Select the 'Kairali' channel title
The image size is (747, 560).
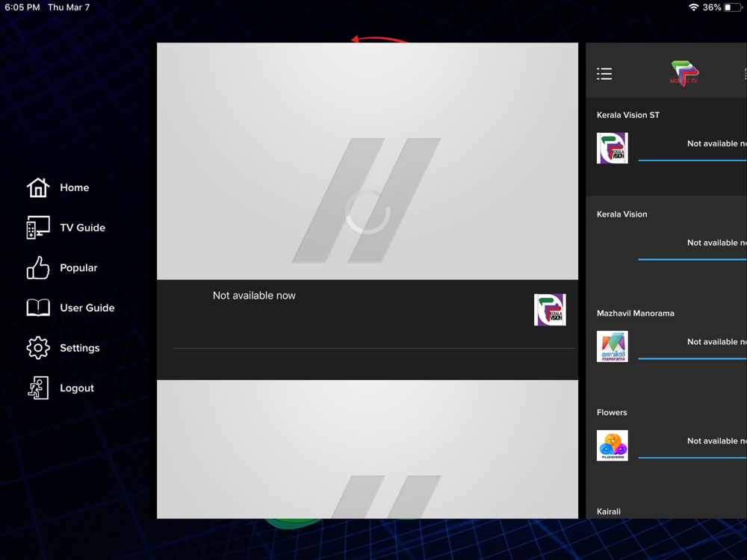point(608,511)
